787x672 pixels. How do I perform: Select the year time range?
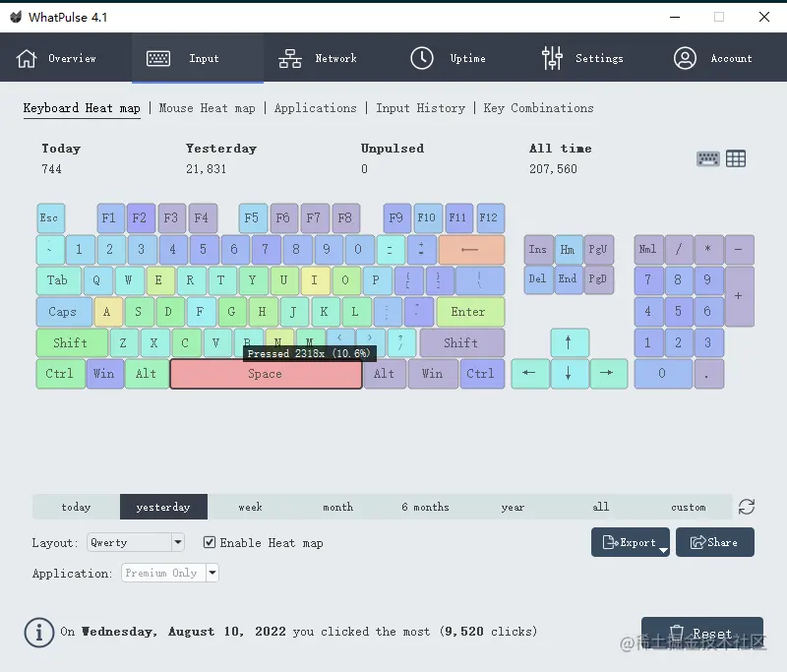click(x=513, y=507)
